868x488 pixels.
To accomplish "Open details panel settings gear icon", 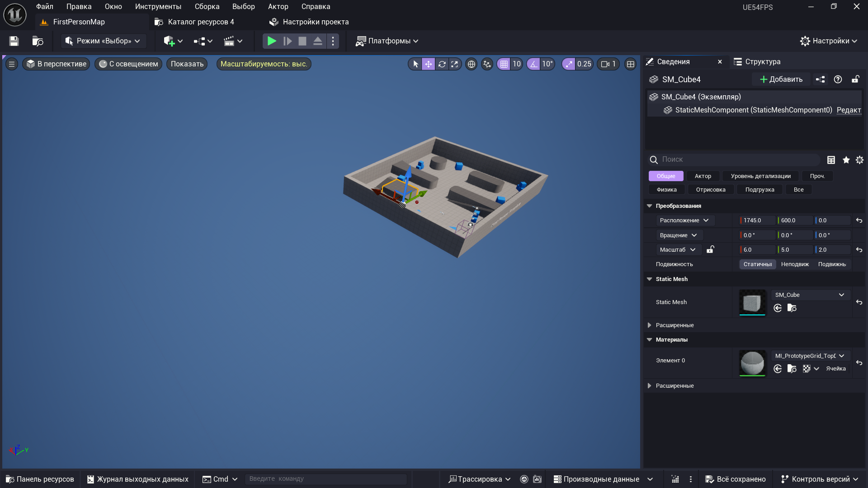I will (x=859, y=160).
